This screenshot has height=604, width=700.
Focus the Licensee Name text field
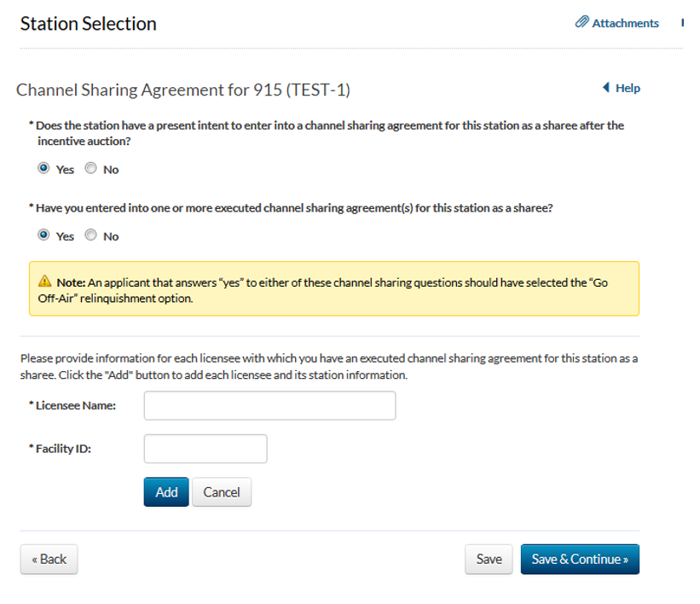(269, 405)
